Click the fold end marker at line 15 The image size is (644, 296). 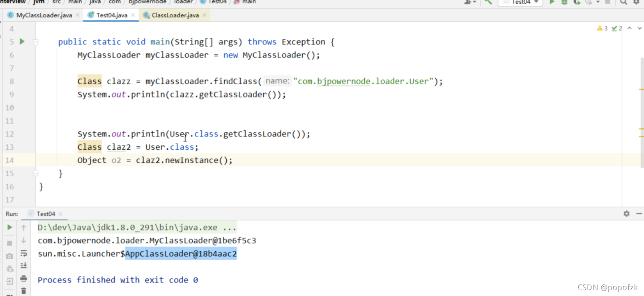36,173
